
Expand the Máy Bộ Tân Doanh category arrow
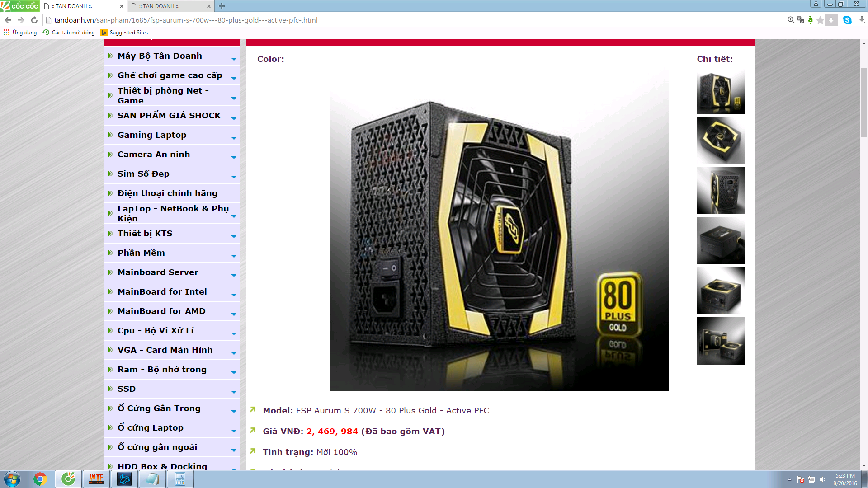(234, 59)
